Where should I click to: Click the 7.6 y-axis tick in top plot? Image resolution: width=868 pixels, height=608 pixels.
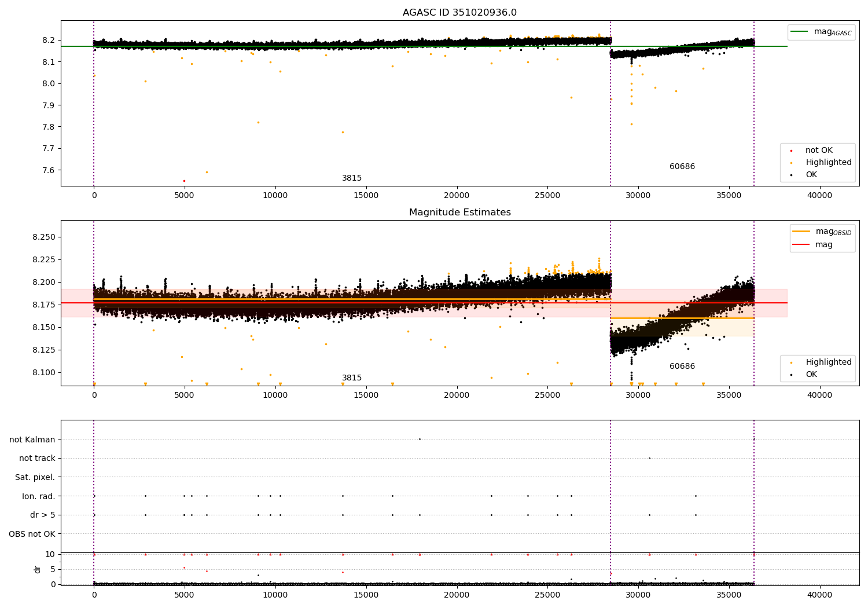48,170
